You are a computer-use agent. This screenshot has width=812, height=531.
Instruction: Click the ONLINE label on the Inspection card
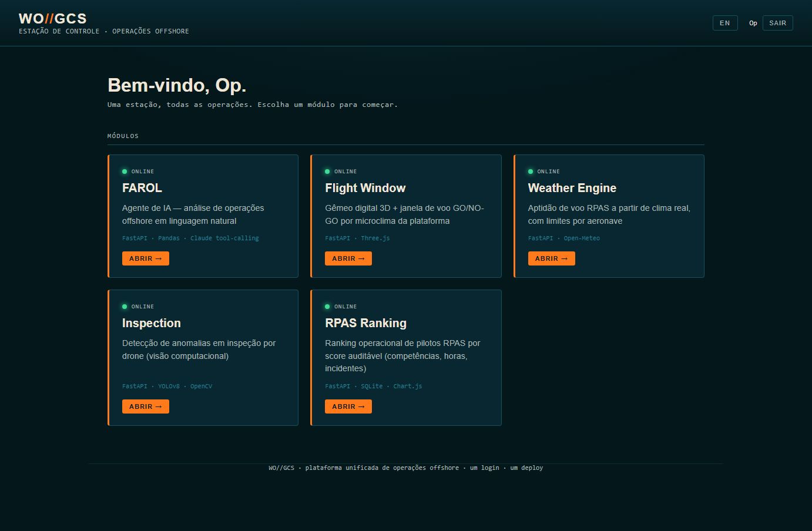coord(143,307)
